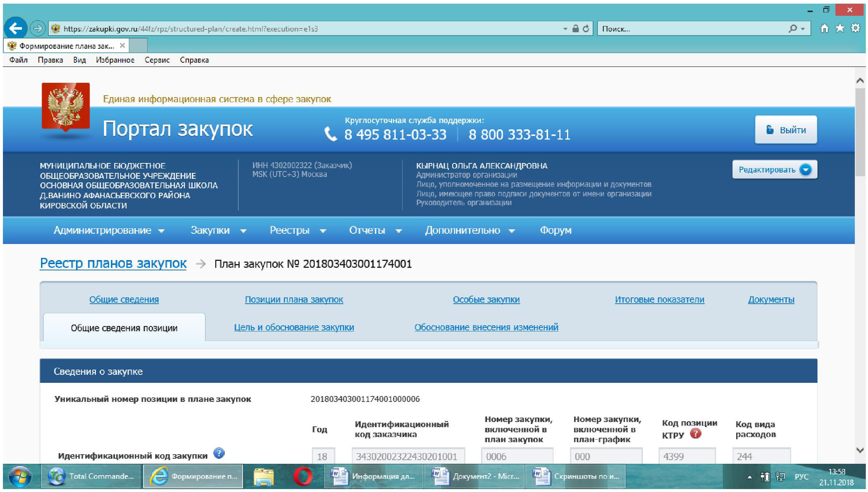
Task: Open browser settings gear icon
Action: click(x=856, y=28)
